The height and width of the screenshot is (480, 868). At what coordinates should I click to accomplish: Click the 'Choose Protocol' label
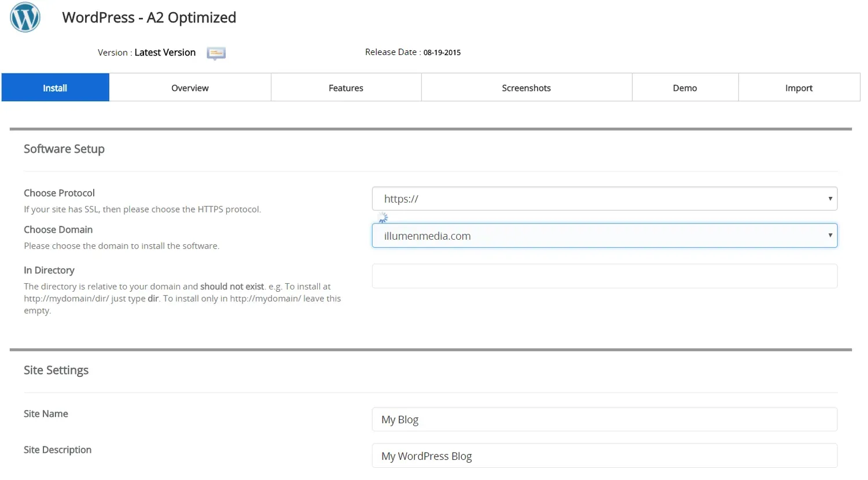59,193
